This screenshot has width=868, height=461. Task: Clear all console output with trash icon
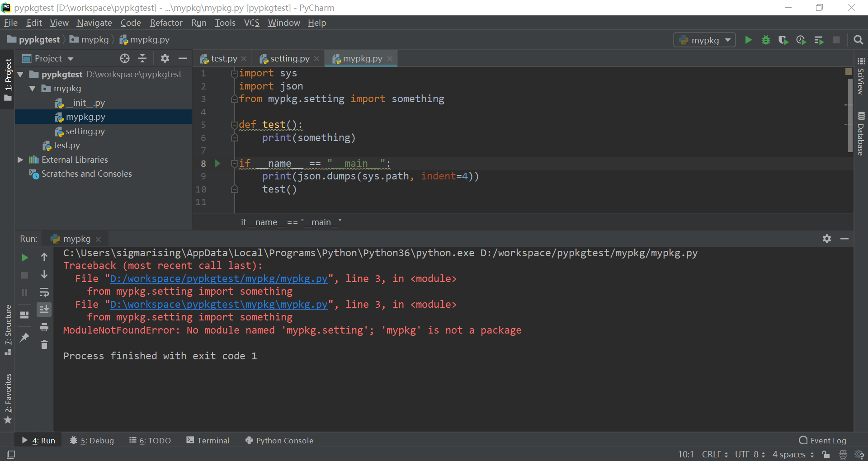[x=44, y=345]
